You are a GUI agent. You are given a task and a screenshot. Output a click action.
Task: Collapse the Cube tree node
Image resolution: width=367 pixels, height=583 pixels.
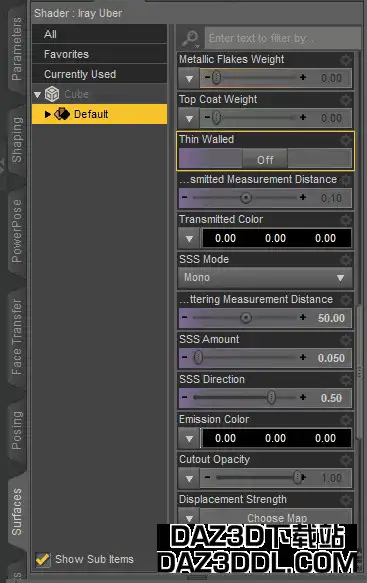click(x=37, y=94)
